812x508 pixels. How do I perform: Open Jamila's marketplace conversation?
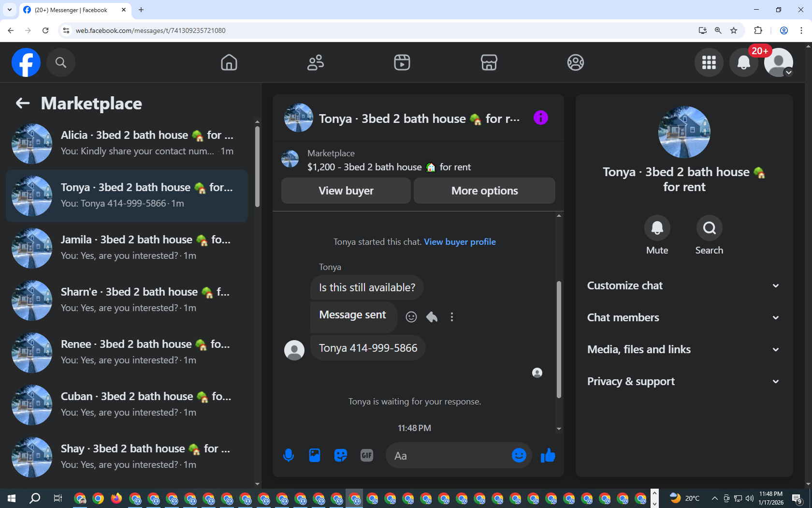pos(127,248)
